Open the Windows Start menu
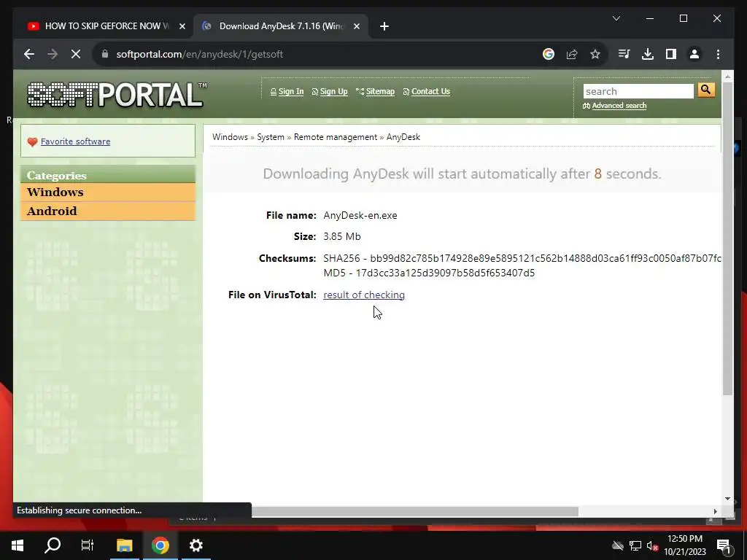This screenshot has height=560, width=747. (18, 545)
